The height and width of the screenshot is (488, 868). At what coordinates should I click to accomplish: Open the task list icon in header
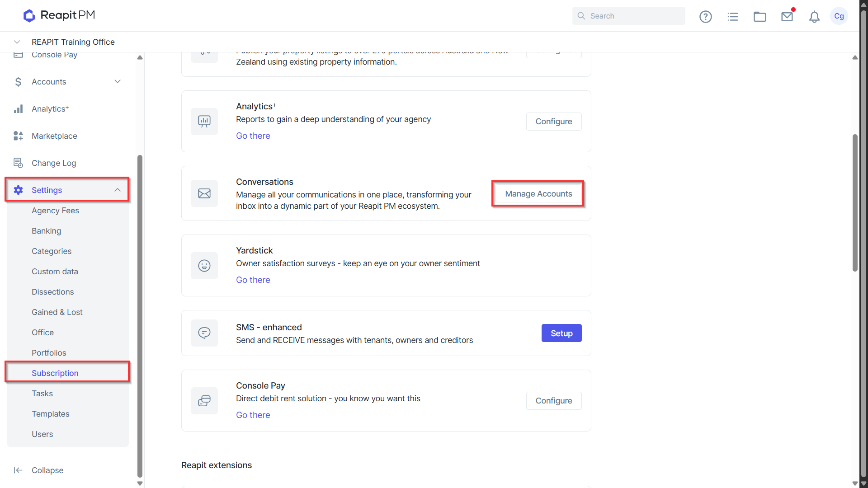(x=732, y=17)
